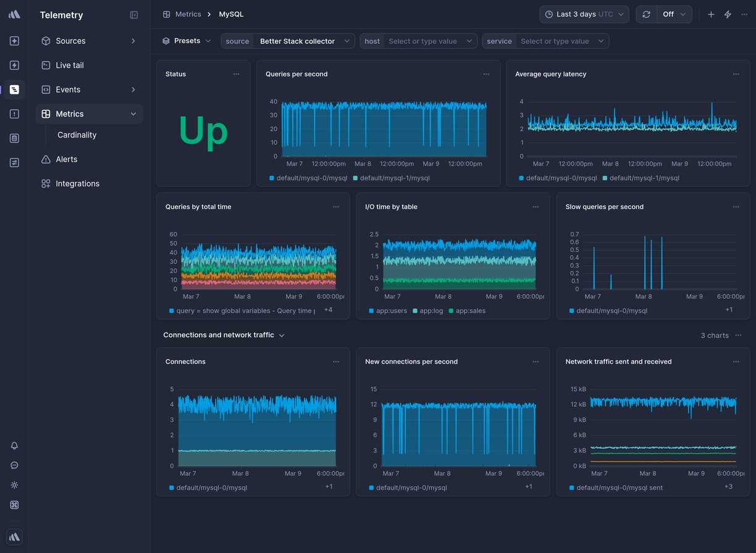The width and height of the screenshot is (756, 553).
Task: Open the chat feedback icon in sidebar
Action: tap(14, 465)
